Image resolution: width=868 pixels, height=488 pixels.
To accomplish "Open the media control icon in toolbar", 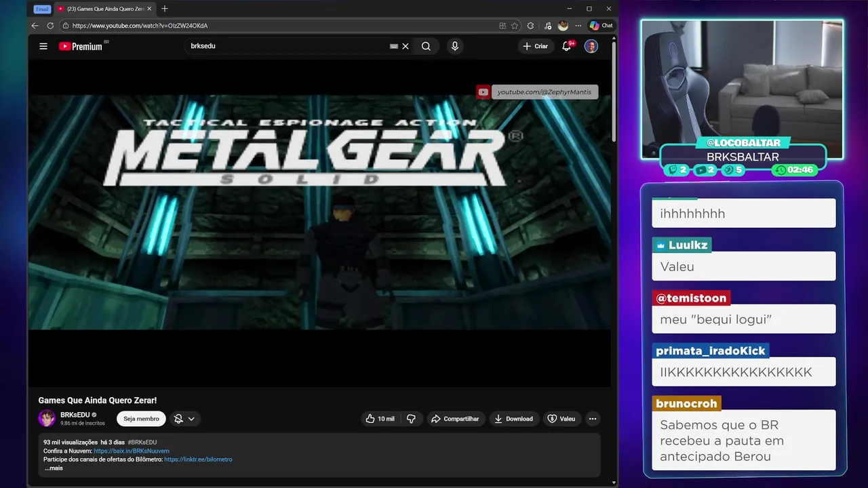I will (548, 26).
